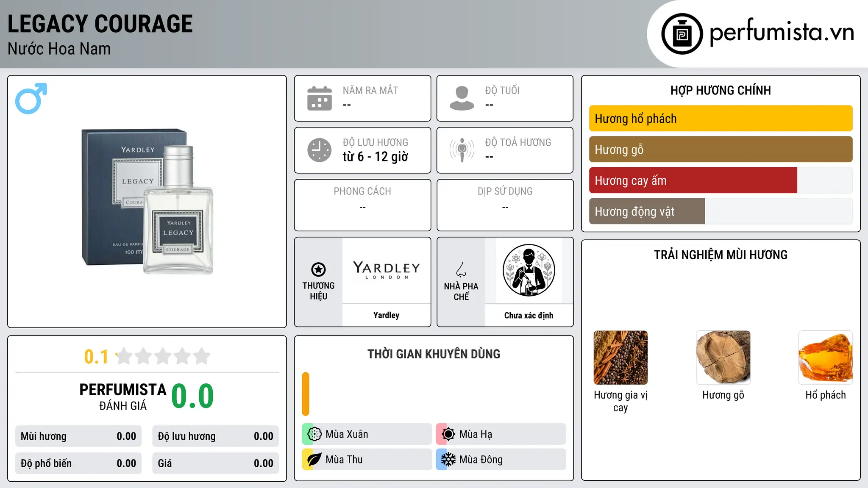868x488 pixels.
Task: Click the summer sun icon
Action: 448,434
